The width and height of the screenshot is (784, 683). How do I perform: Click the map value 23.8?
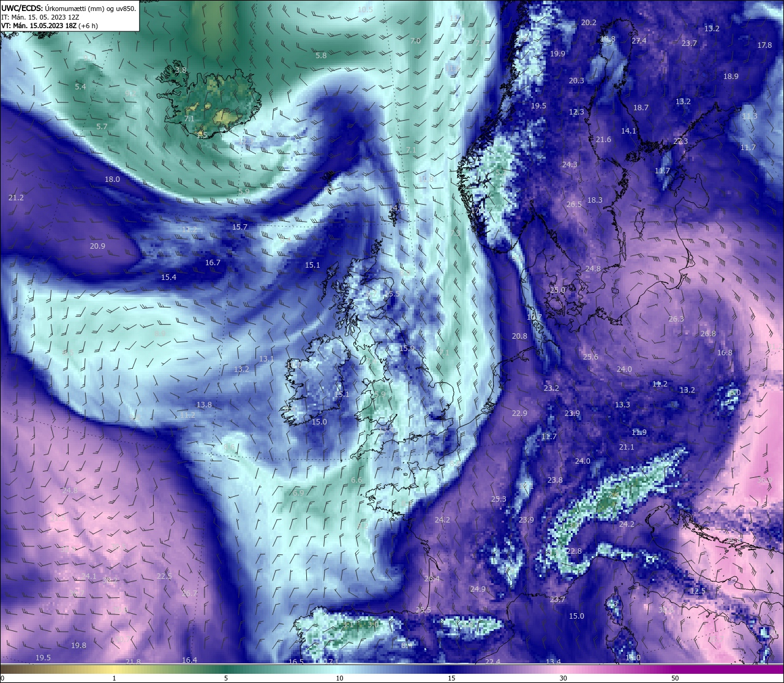coord(555,480)
